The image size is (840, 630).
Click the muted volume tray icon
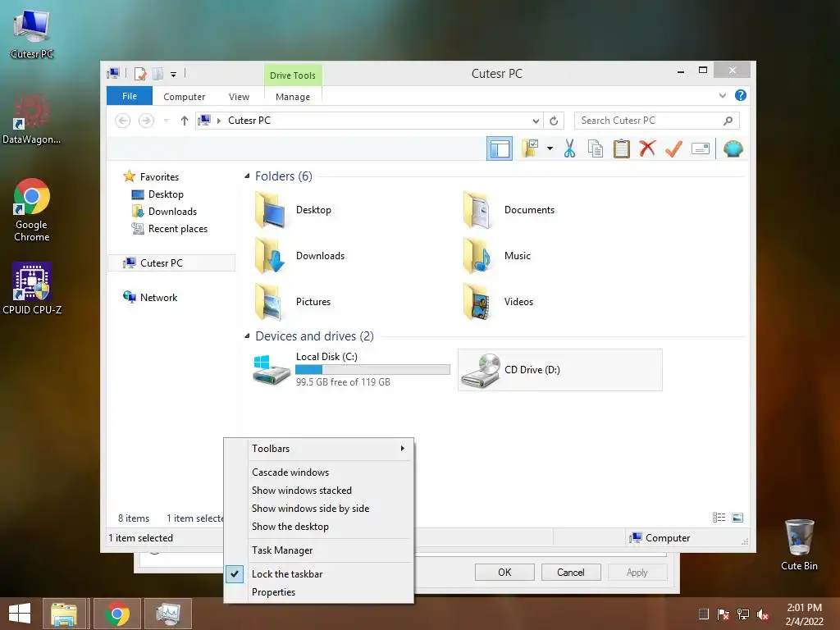pos(763,614)
